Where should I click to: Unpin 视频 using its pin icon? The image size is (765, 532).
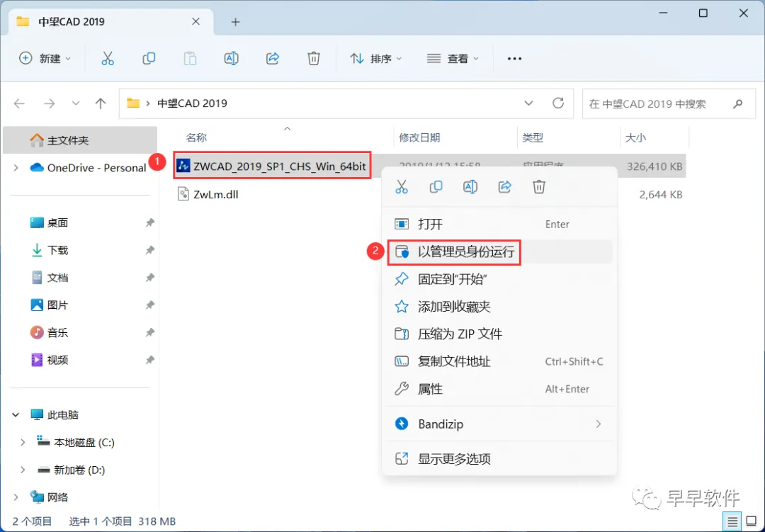coord(149,360)
